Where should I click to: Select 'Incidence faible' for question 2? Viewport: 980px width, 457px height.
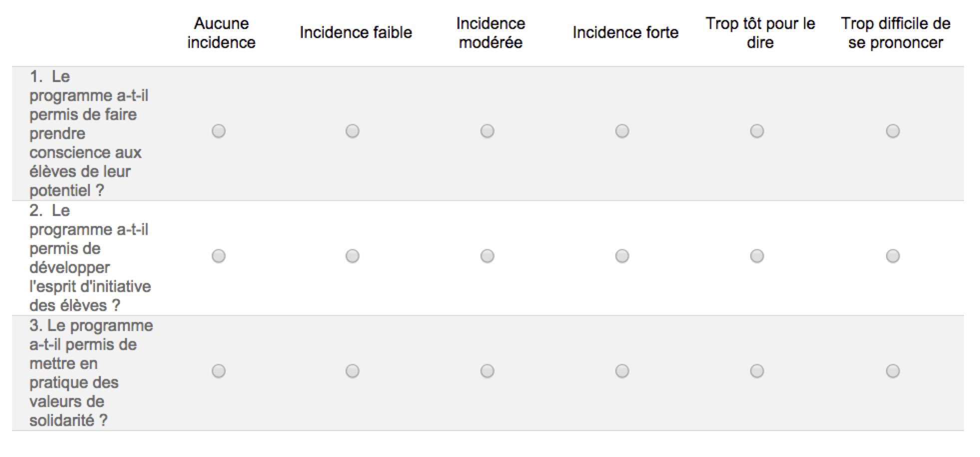click(x=353, y=256)
